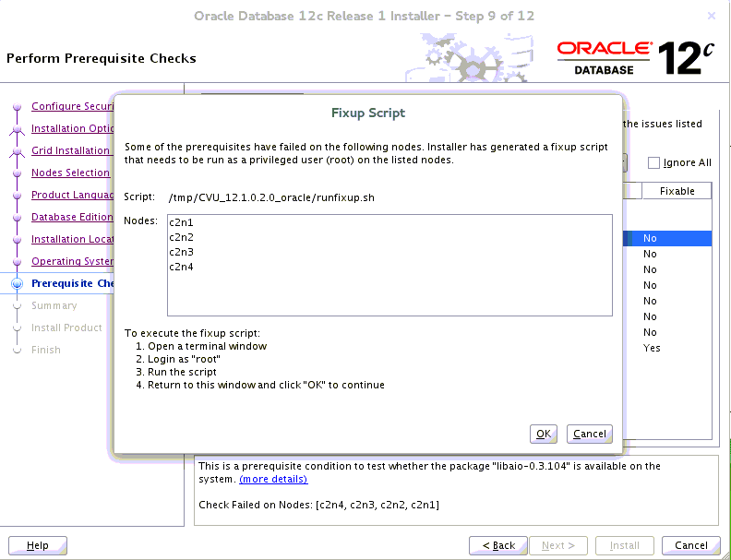Screen dimensions: 731x560
Task: Click the runfixup.sh script path text
Action: pos(271,197)
